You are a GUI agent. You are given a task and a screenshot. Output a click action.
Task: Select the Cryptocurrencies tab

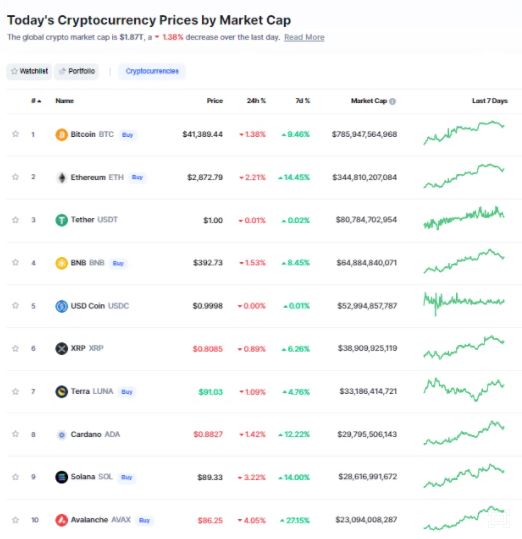[x=152, y=71]
